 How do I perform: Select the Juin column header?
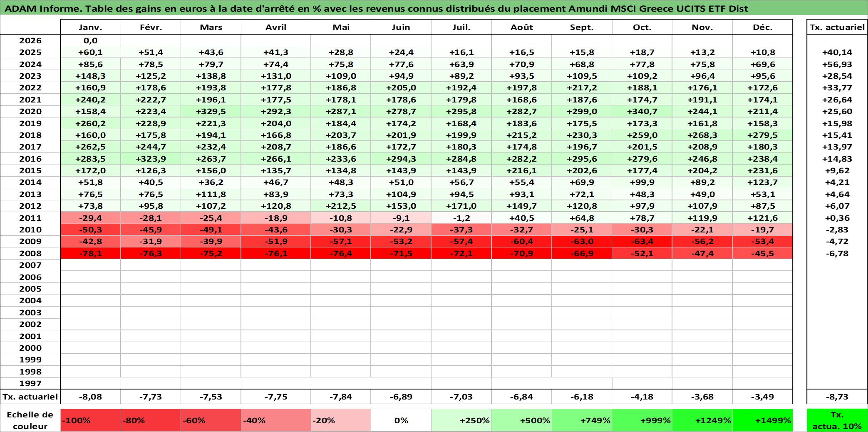[x=401, y=27]
